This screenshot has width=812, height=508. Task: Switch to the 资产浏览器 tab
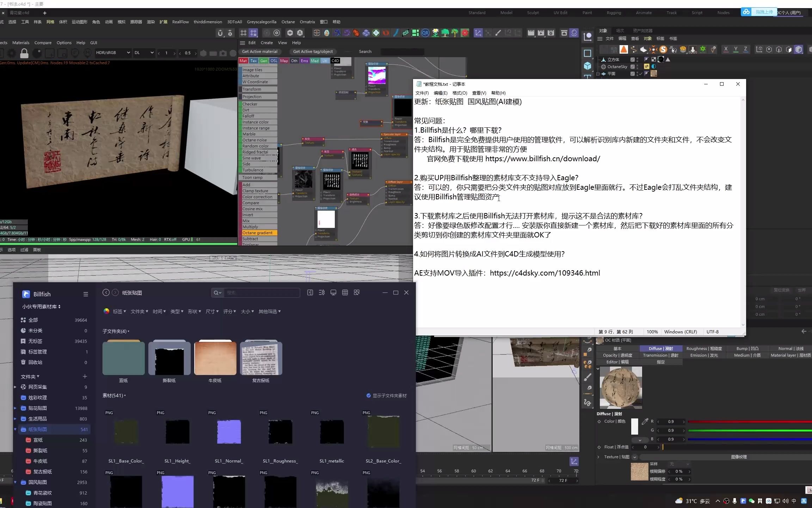click(x=642, y=30)
